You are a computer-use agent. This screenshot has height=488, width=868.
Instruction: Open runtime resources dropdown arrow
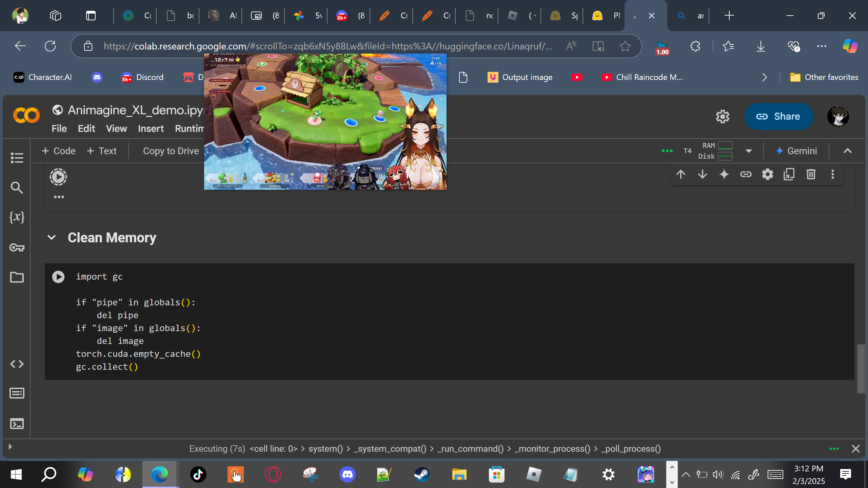(x=749, y=151)
